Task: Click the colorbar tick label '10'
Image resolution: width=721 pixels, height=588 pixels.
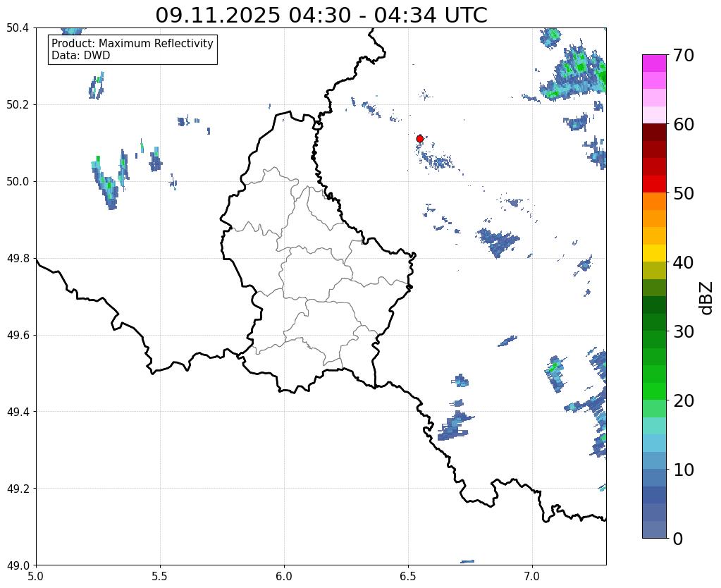Action: pyautogui.click(x=684, y=470)
